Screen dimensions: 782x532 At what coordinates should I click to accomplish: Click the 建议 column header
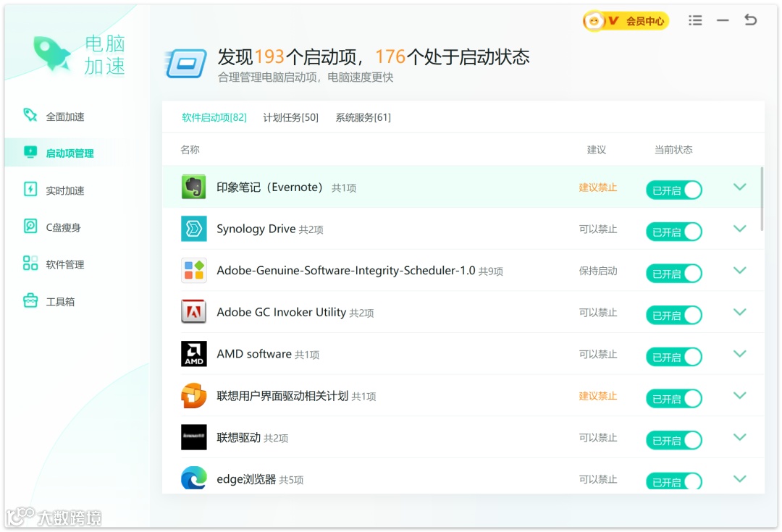[x=597, y=150]
